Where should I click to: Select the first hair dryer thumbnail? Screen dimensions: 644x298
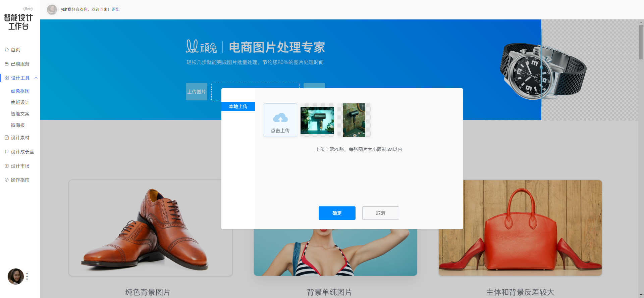pos(317,120)
